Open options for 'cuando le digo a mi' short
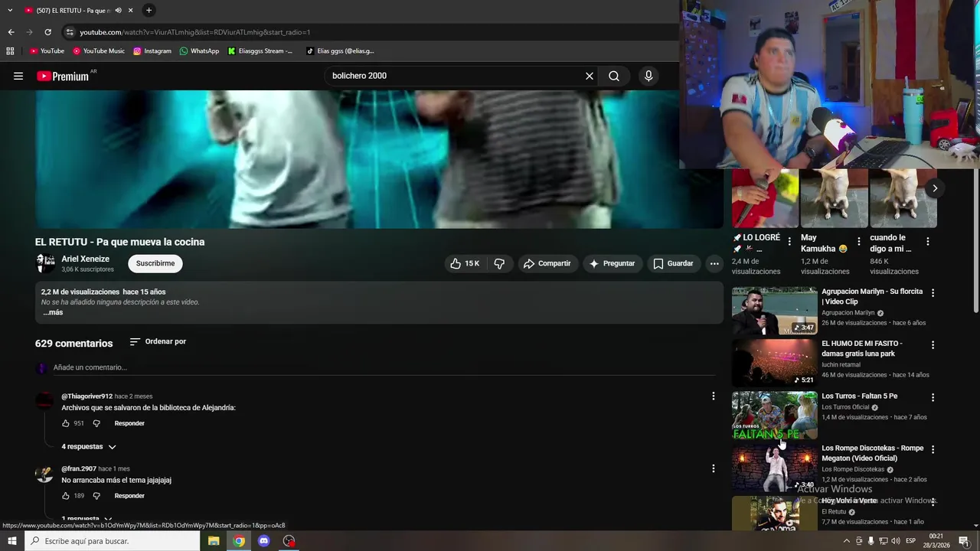Image resolution: width=980 pixels, height=551 pixels. click(x=927, y=241)
